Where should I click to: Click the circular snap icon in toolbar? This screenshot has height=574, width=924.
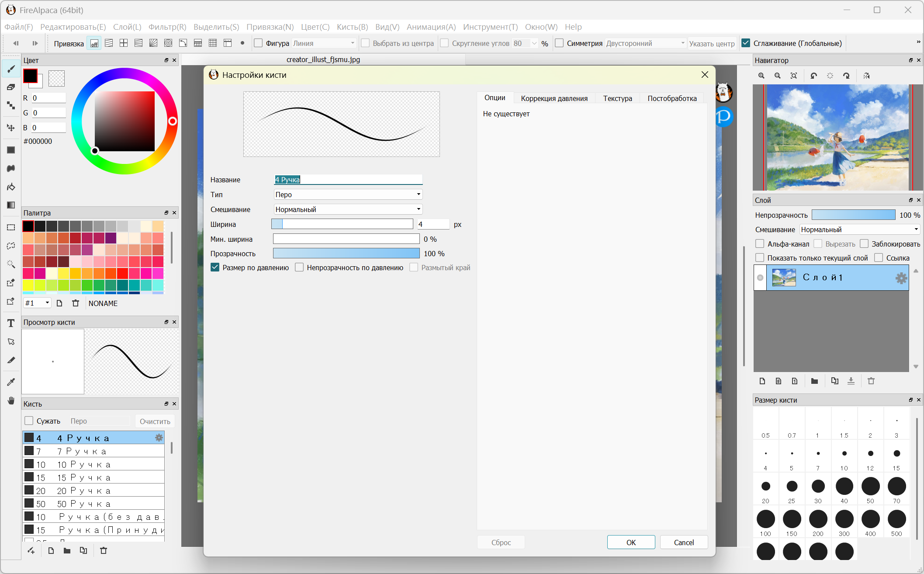168,43
